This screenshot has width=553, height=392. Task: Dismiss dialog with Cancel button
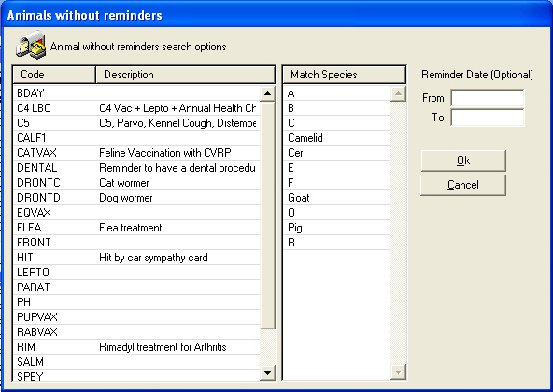click(x=463, y=185)
